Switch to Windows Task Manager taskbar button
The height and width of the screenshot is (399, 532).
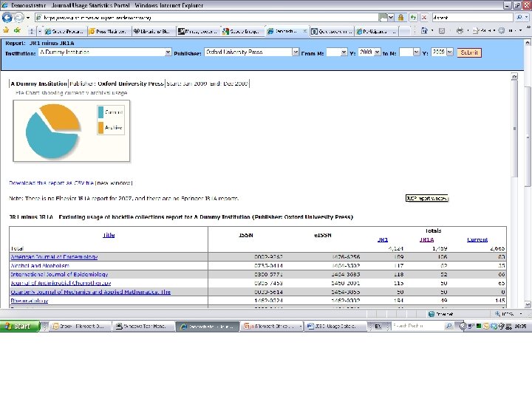point(143,327)
